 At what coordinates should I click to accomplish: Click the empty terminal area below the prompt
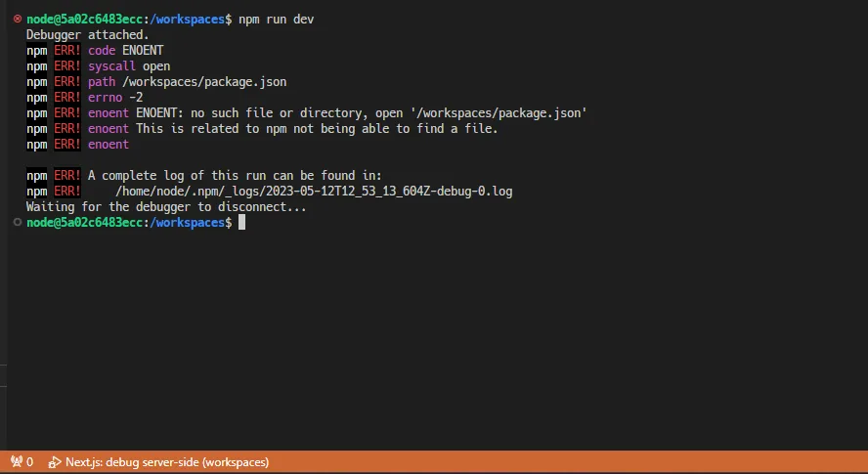pos(430,332)
